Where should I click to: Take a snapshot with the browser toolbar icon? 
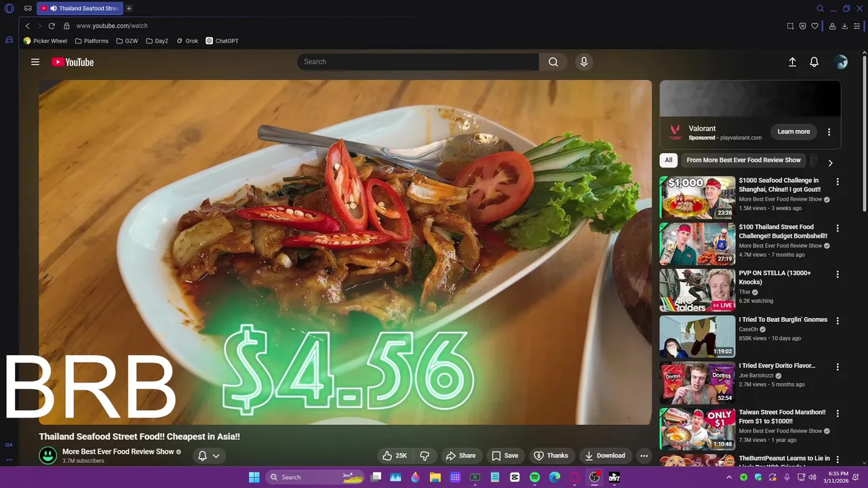tap(790, 26)
